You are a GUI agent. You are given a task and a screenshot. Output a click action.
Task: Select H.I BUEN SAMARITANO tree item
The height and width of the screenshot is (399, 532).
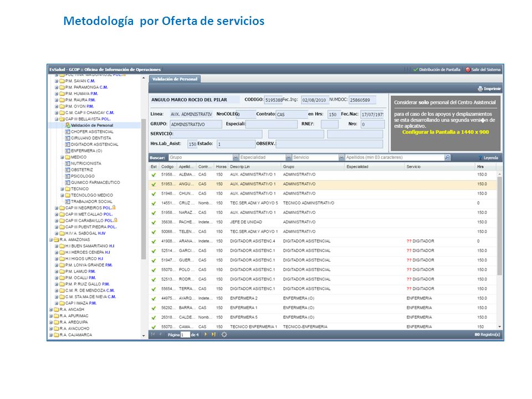tap(90, 246)
